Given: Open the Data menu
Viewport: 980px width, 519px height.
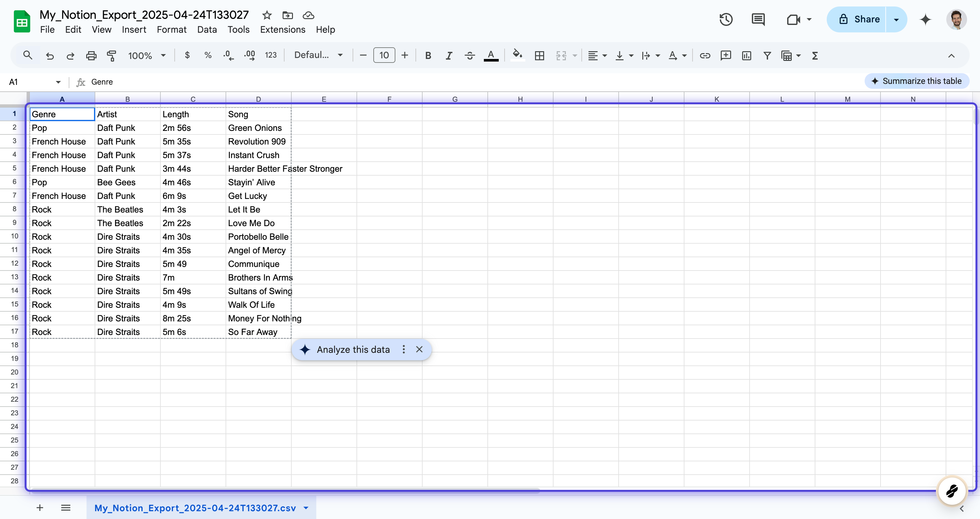Looking at the screenshot, I should (x=206, y=30).
